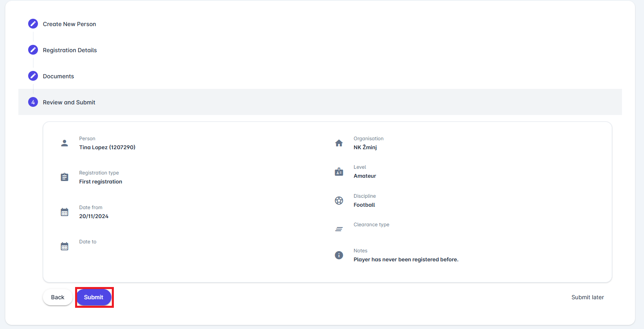Click the pencil icon next to Documents
The width and height of the screenshot is (644, 329).
[x=33, y=76]
